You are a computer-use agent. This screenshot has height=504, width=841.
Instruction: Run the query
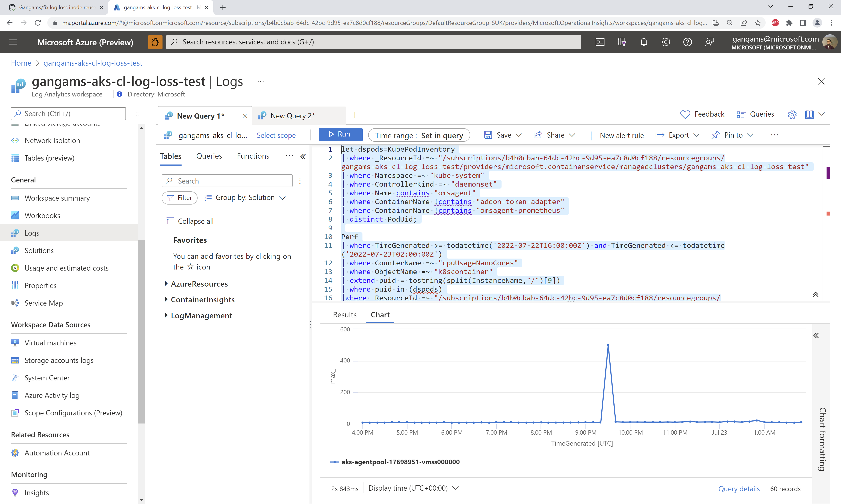pyautogui.click(x=340, y=135)
